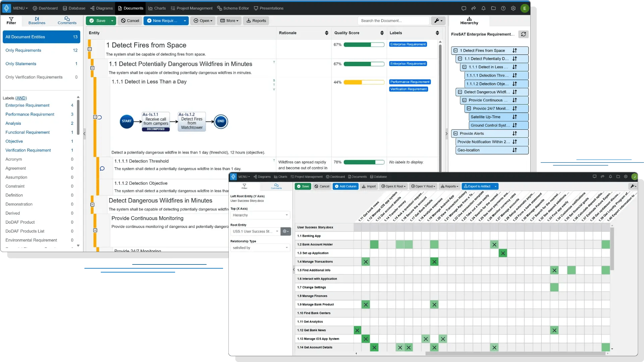This screenshot has height=362, width=644.
Task: Click the green E user avatar
Action: tap(525, 8)
